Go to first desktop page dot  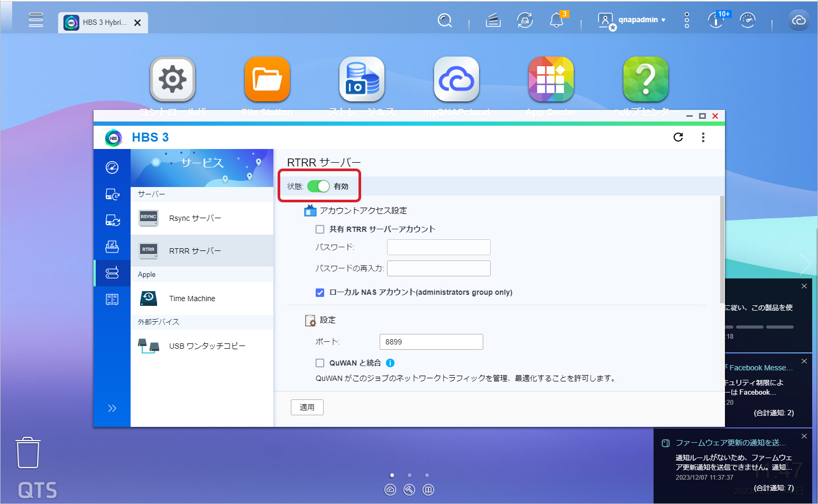click(392, 475)
